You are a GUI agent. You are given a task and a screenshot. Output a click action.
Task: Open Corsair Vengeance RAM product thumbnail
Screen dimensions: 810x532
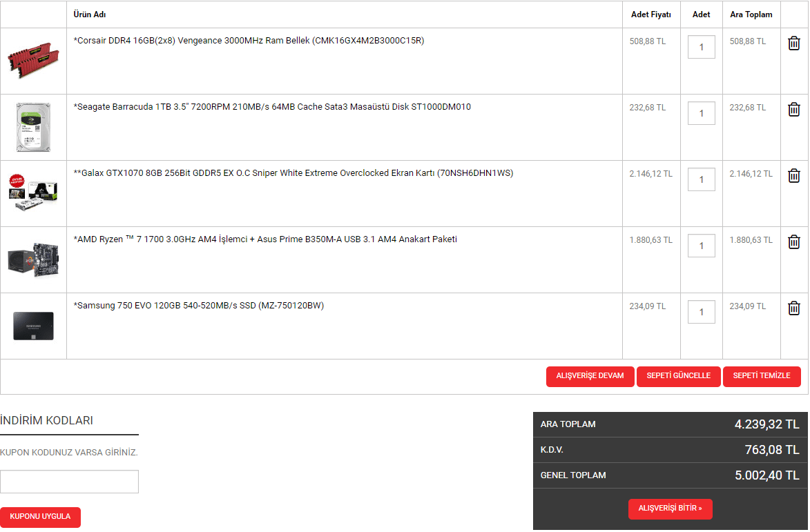[34, 60]
